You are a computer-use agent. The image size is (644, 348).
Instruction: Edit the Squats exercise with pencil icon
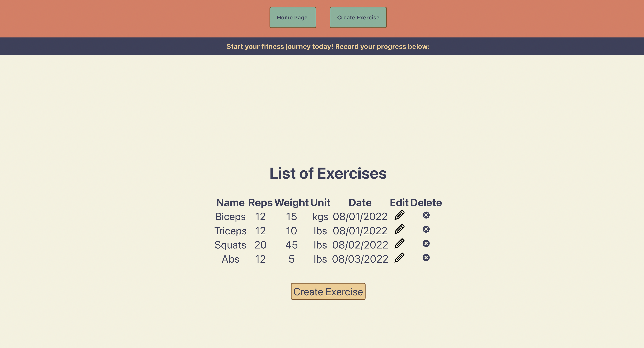[399, 243]
